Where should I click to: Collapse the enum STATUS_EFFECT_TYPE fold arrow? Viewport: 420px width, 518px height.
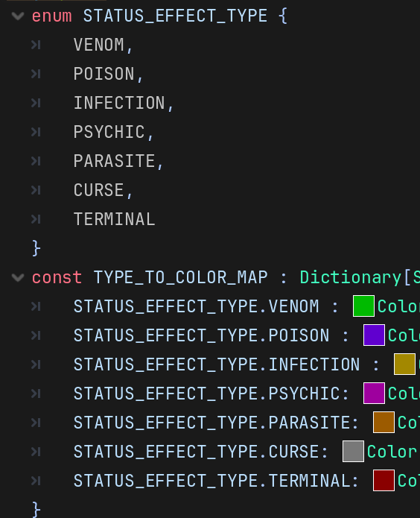[x=18, y=16]
